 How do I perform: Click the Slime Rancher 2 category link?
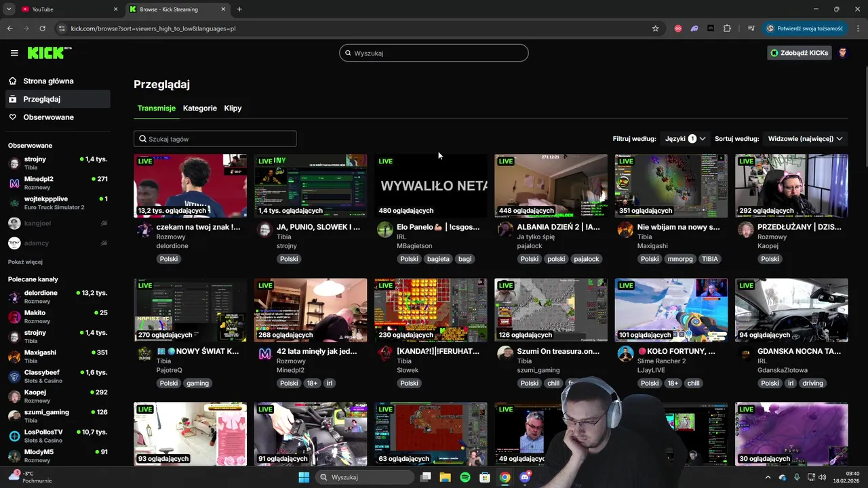pyautogui.click(x=661, y=361)
